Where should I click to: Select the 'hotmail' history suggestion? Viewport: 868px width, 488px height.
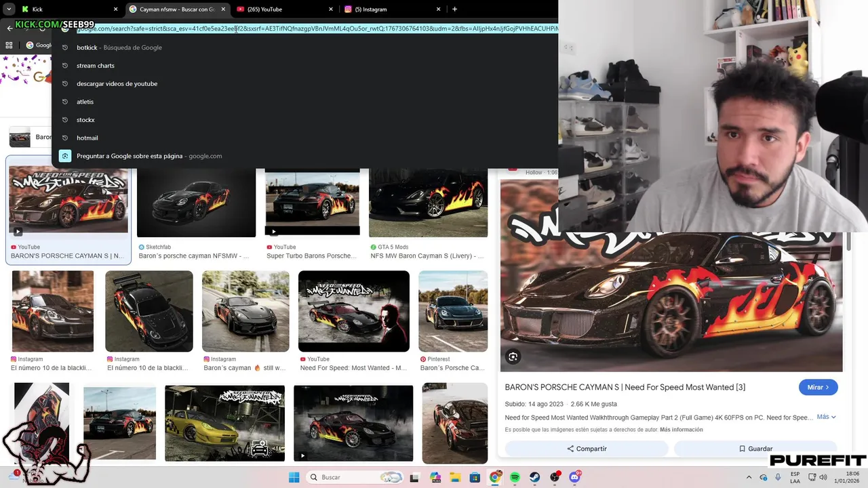[x=304, y=138]
